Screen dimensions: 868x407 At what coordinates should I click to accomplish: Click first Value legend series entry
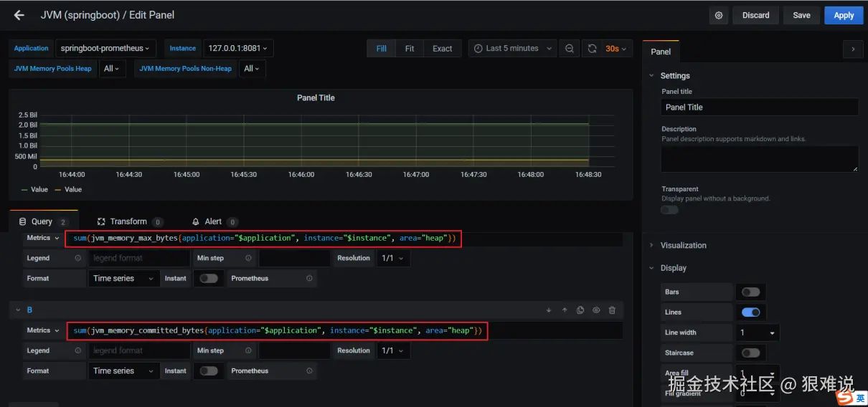(35, 190)
